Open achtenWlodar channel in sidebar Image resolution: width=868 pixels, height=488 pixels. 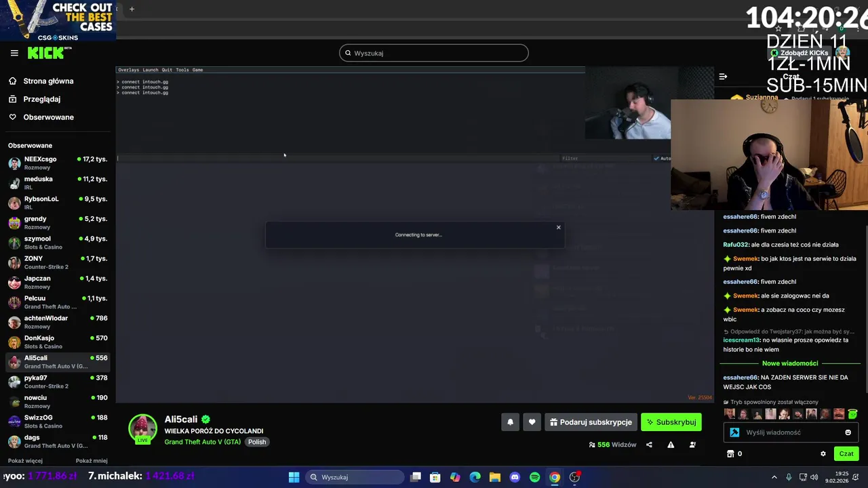(58, 322)
